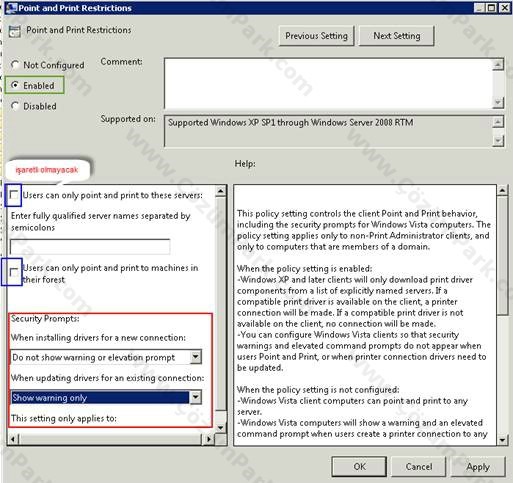Go to Next Setting
This screenshot has height=483, width=513.
pyautogui.click(x=397, y=36)
